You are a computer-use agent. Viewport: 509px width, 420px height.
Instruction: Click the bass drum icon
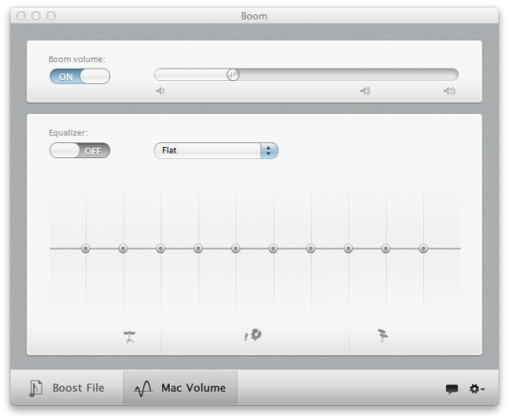tap(129, 336)
